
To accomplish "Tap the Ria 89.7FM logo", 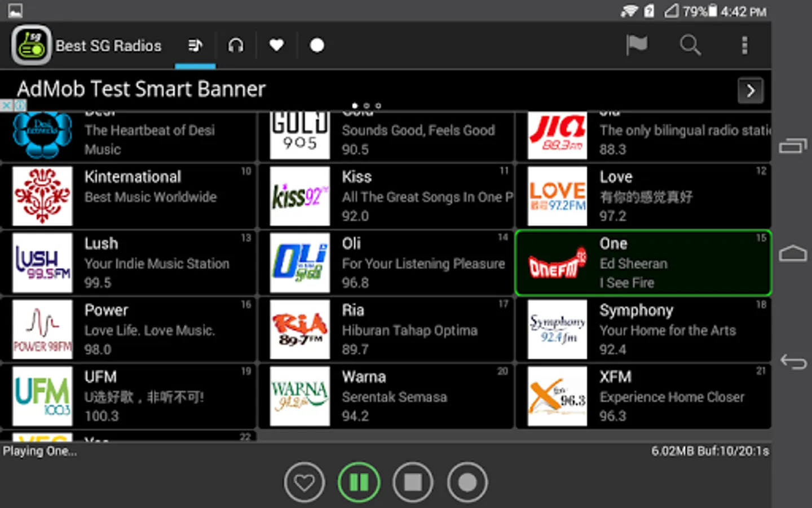I will point(300,329).
